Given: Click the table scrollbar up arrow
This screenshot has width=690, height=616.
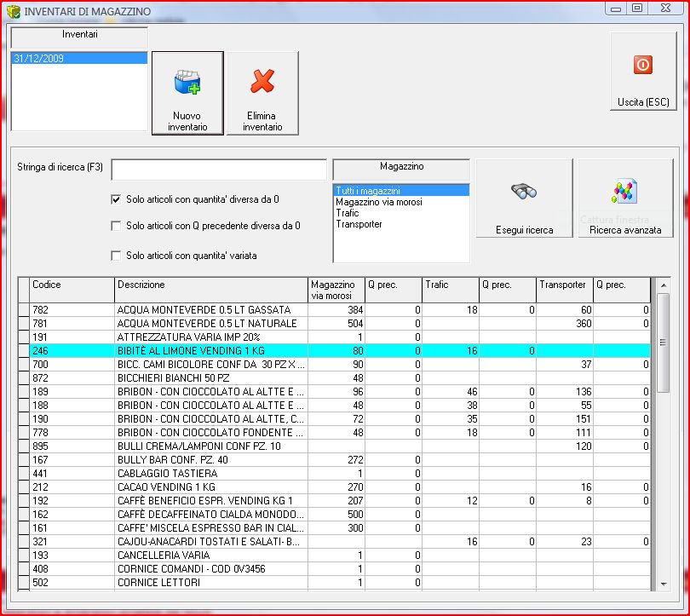Looking at the screenshot, I should pyautogui.click(x=664, y=284).
